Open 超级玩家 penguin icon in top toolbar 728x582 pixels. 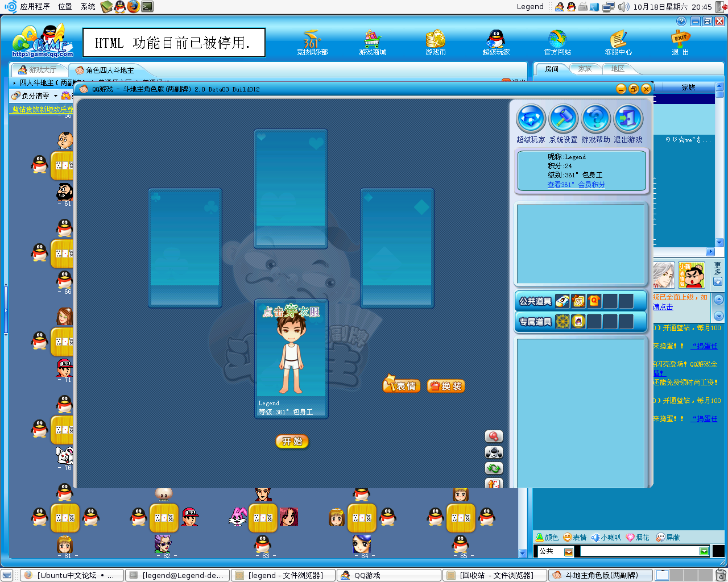point(496,43)
